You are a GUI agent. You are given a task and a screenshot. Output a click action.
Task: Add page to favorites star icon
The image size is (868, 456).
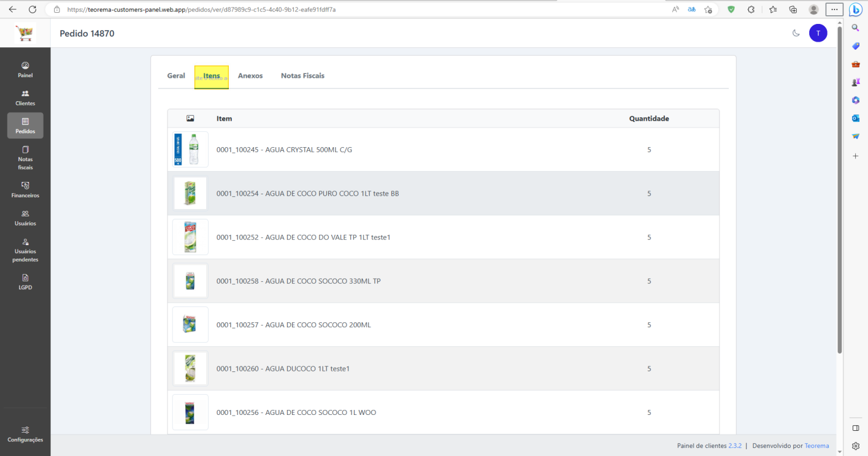coord(708,9)
